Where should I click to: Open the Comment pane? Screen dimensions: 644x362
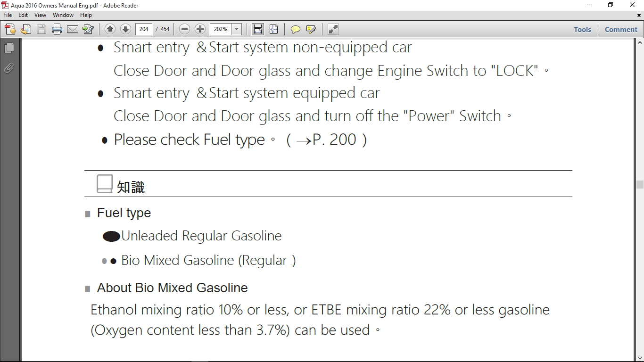tap(621, 29)
